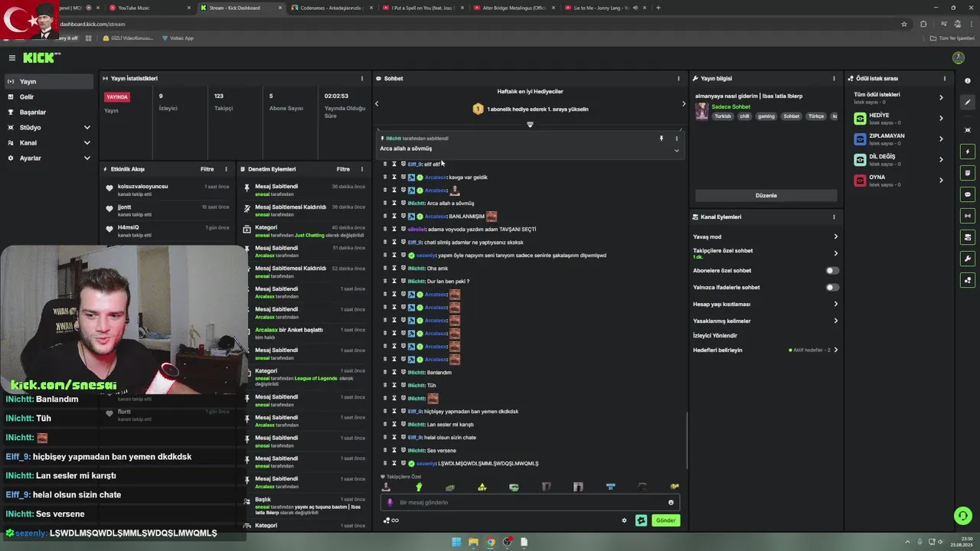Send the message with the Gönder button

665,520
